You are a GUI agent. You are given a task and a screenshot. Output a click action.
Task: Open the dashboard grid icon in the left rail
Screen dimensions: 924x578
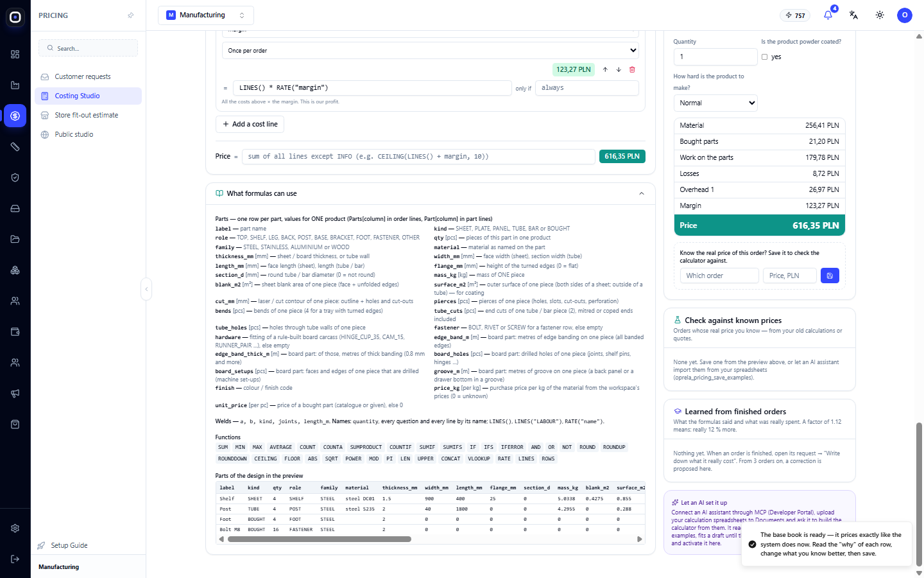(15, 55)
